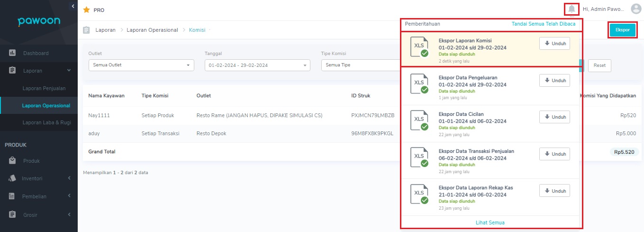Click the Resto Rame outlet cell
The width and height of the screenshot is (644, 232).
click(x=259, y=115)
